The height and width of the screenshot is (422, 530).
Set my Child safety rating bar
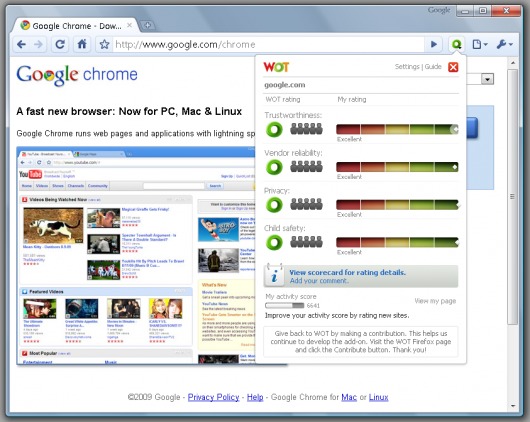tap(397, 242)
